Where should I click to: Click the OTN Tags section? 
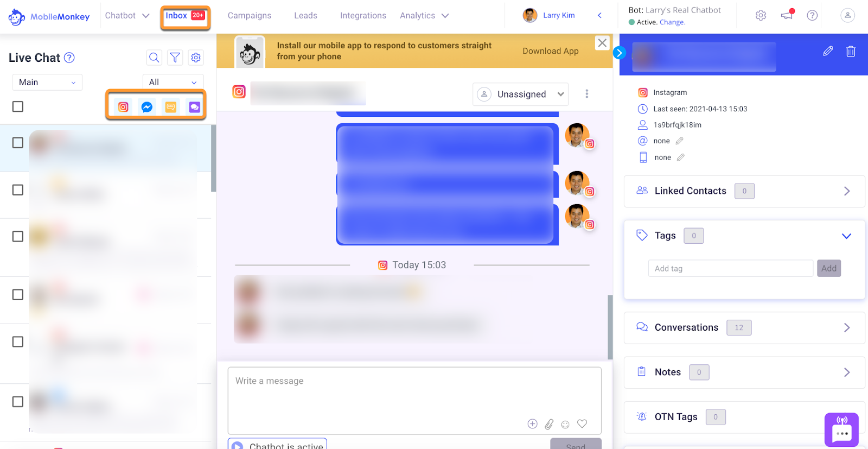pyautogui.click(x=744, y=417)
